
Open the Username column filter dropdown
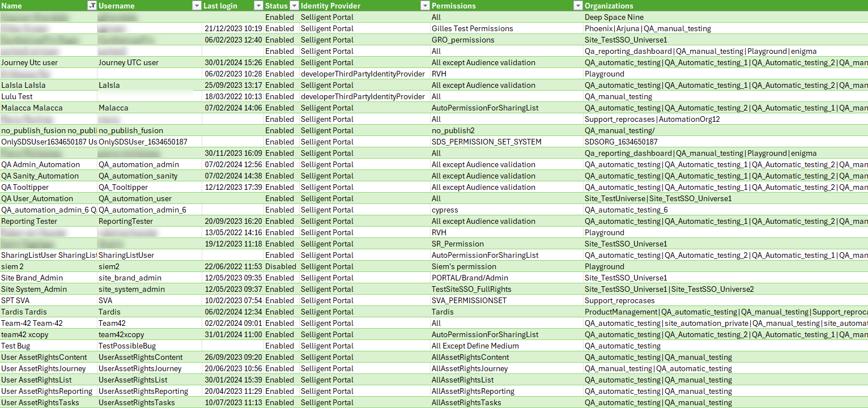pos(197,6)
